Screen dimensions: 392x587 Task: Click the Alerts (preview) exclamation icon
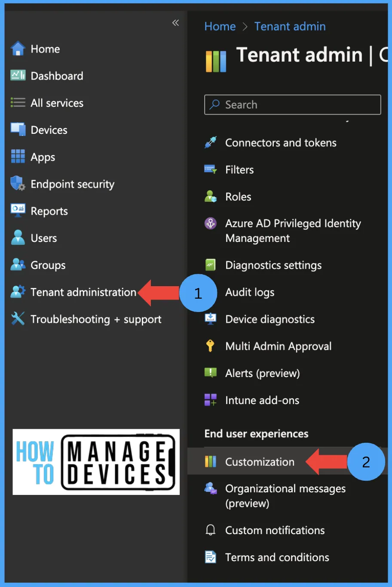point(211,373)
